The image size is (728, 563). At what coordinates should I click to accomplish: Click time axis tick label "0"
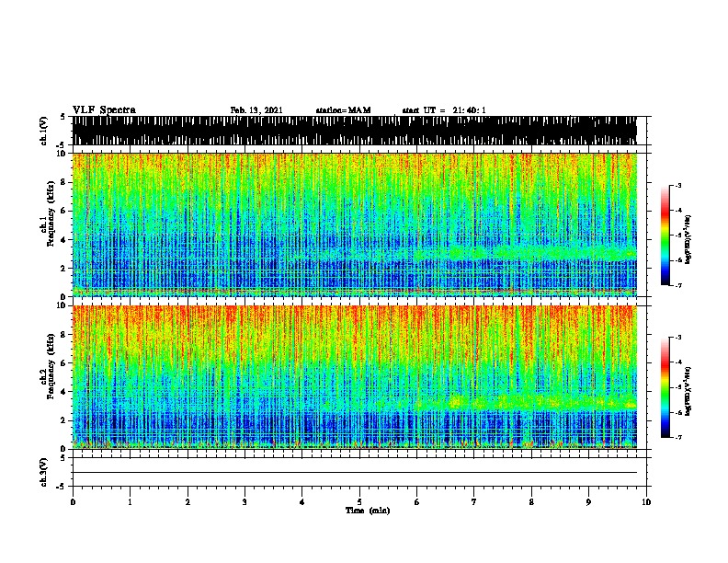tap(73, 502)
